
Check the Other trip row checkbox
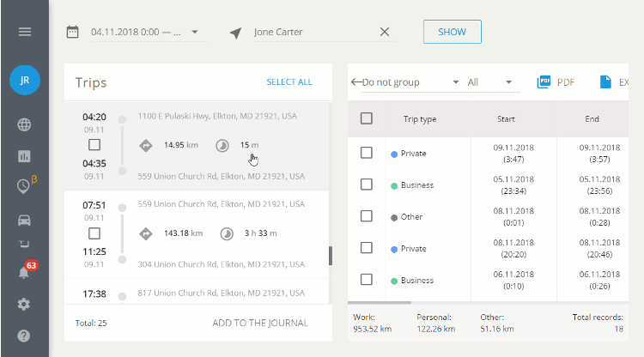point(367,216)
